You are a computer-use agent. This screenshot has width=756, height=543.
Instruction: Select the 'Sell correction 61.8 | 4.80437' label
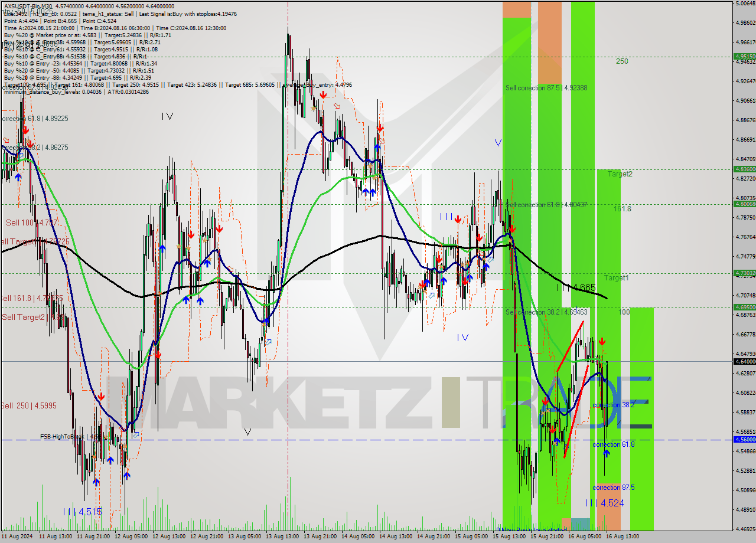point(546,205)
